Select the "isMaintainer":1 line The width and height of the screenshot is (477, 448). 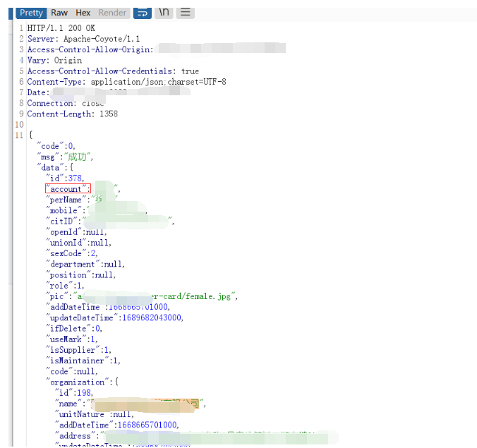(x=83, y=361)
